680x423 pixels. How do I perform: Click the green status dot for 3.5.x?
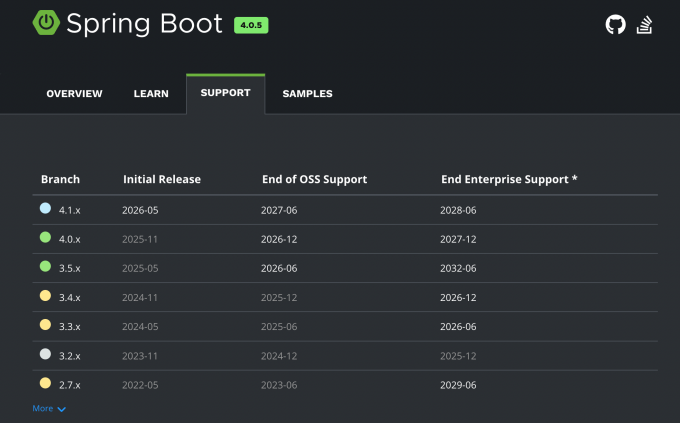pyautogui.click(x=45, y=266)
